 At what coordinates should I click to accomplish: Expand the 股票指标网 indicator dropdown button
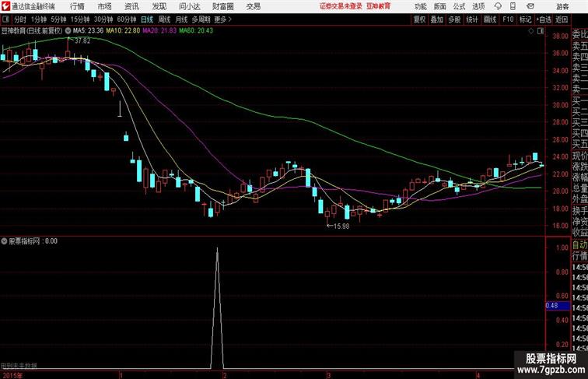click(x=4, y=241)
